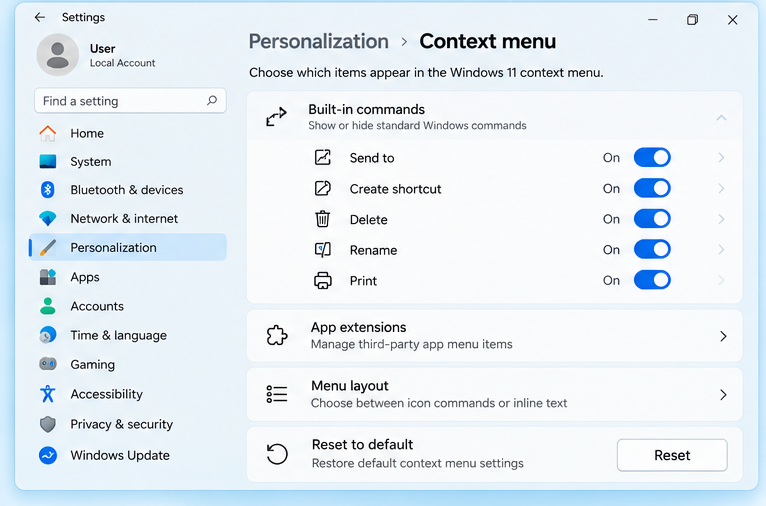Open Windows Update page

click(x=128, y=455)
